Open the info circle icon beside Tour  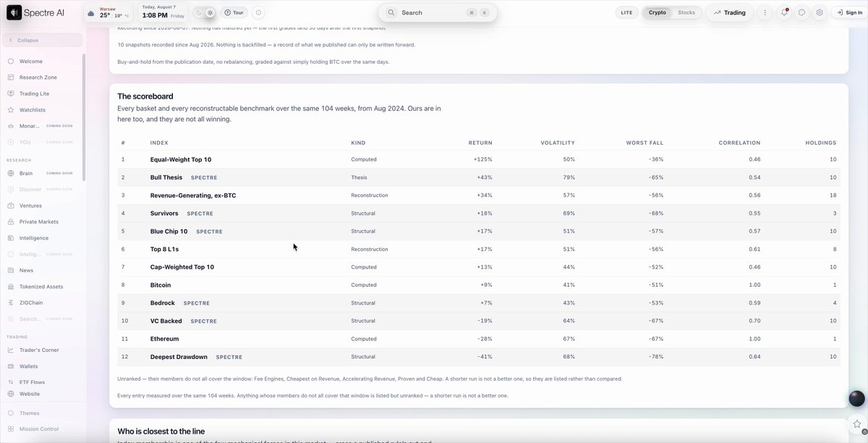259,12
